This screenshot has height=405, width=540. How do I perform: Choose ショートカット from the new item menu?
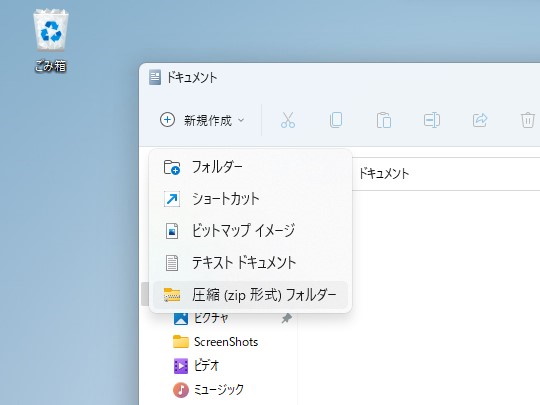coord(250,199)
